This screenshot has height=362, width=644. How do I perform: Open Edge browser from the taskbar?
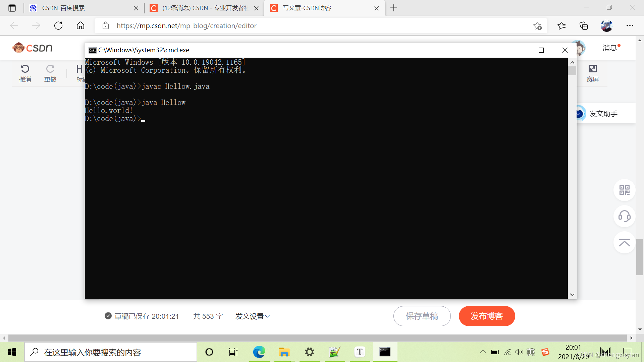pos(259,352)
